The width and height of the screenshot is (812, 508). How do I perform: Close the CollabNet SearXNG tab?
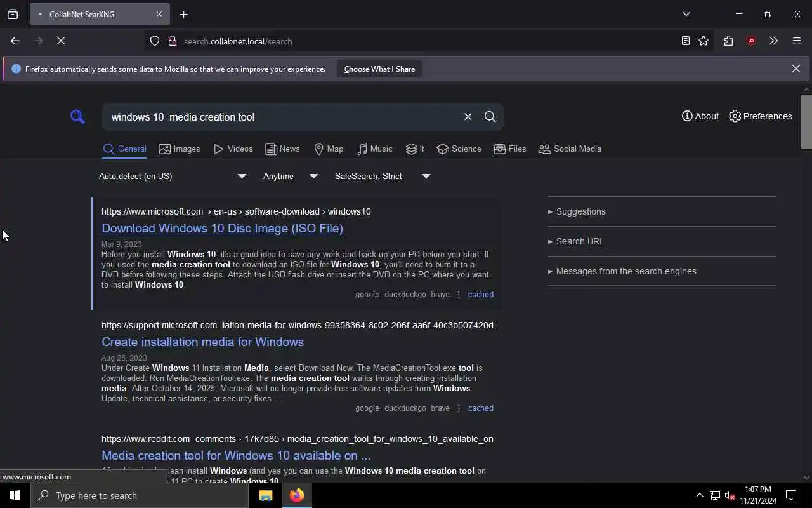[x=159, y=14]
